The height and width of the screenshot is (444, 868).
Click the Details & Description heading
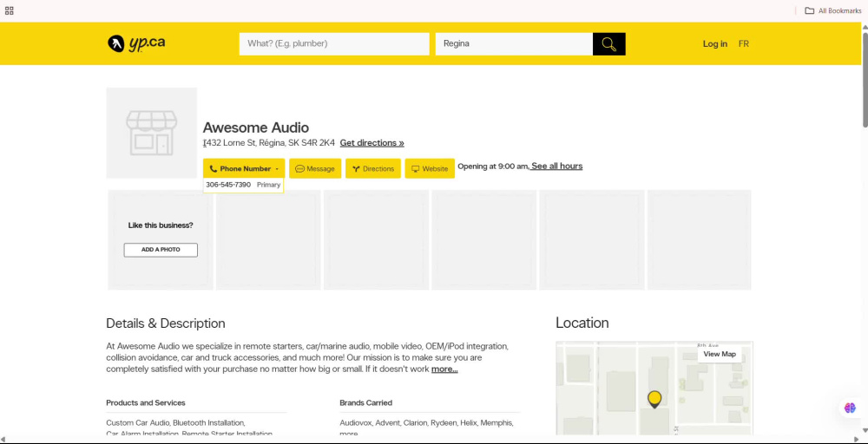pos(166,323)
